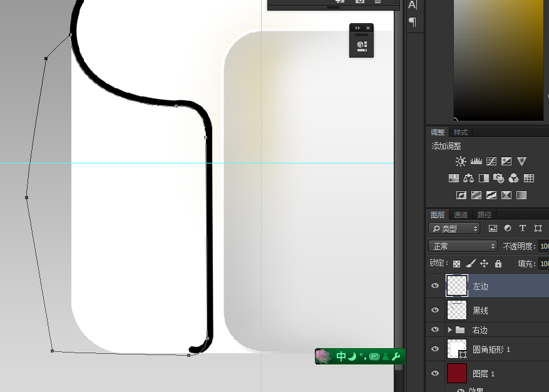Select the 圆角矩形 1 layer thumbnail
Viewport: 549px width, 392px height.
[x=457, y=349]
